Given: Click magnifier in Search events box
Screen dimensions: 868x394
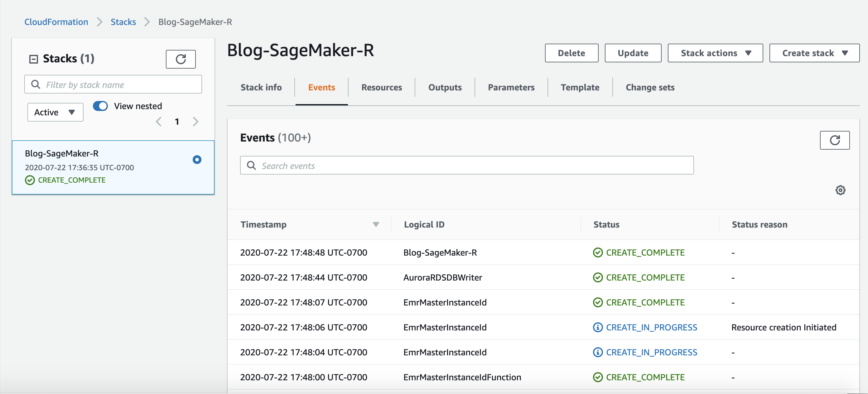Looking at the screenshot, I should [251, 165].
